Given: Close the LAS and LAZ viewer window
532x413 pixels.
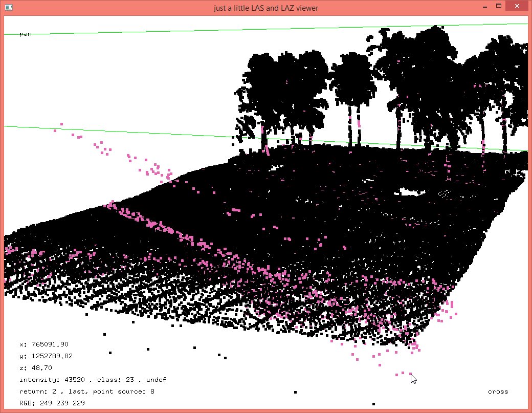Looking at the screenshot, I should point(518,6).
